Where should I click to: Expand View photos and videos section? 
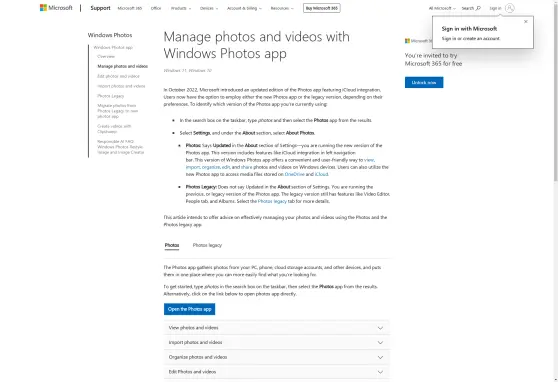[x=277, y=328]
